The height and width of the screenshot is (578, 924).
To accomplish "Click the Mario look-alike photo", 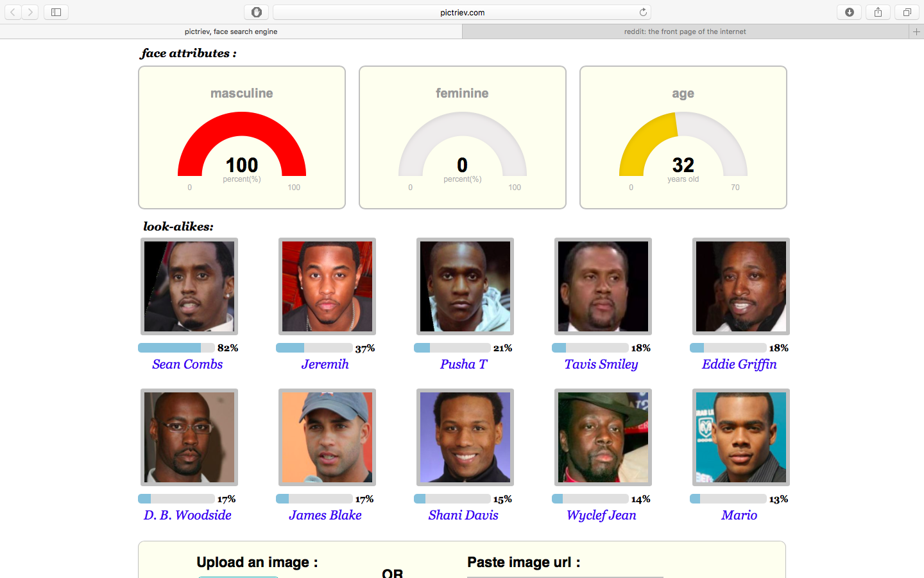I will click(x=741, y=437).
